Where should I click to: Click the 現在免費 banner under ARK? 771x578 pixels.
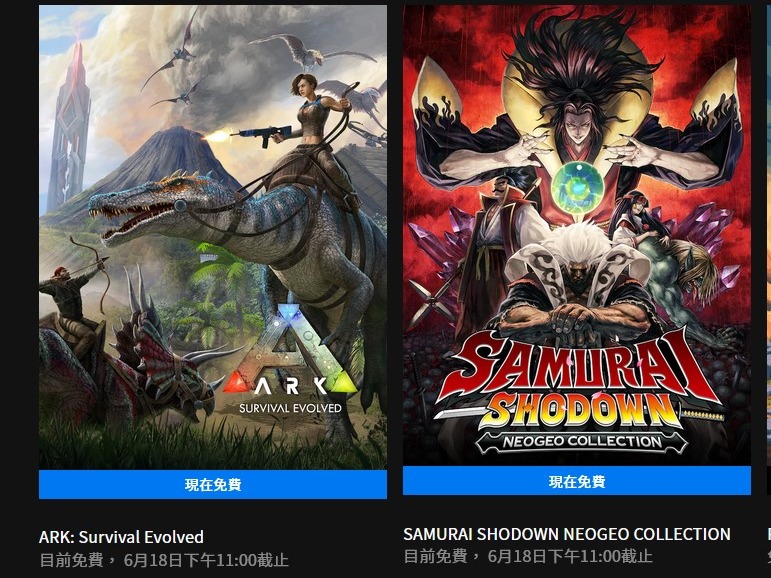213,485
